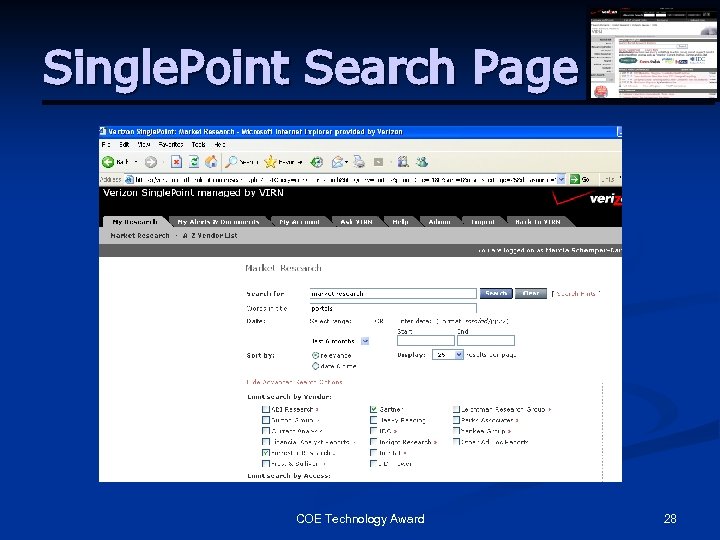Screen dimensions: 720x540
Task: Open the 'last 6 months' date range dropdown
Action: 365,341
